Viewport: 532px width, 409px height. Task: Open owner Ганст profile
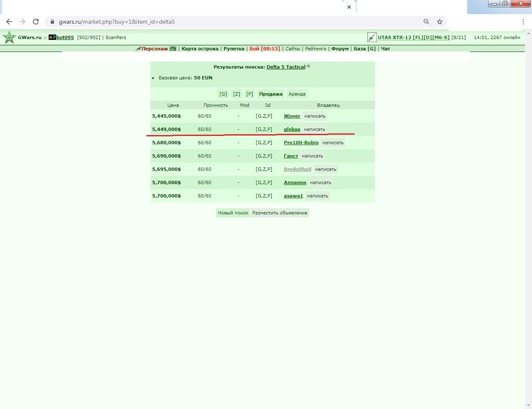pos(291,156)
